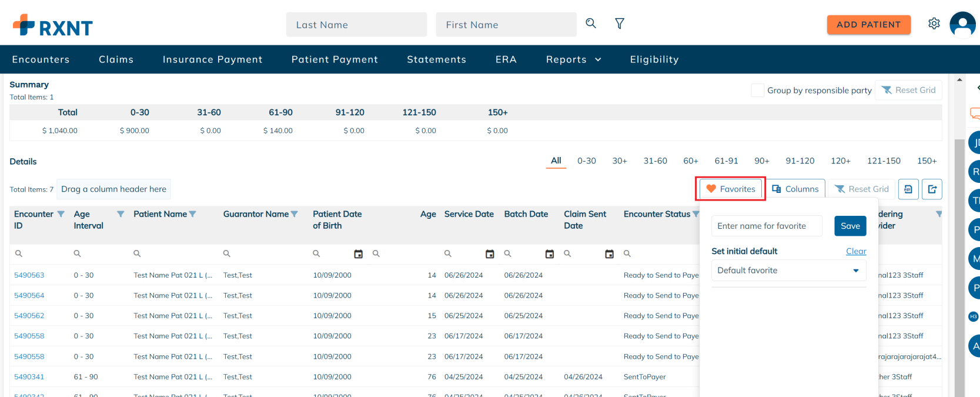Open the Columns chooser
The image size is (980, 397).
click(x=795, y=189)
